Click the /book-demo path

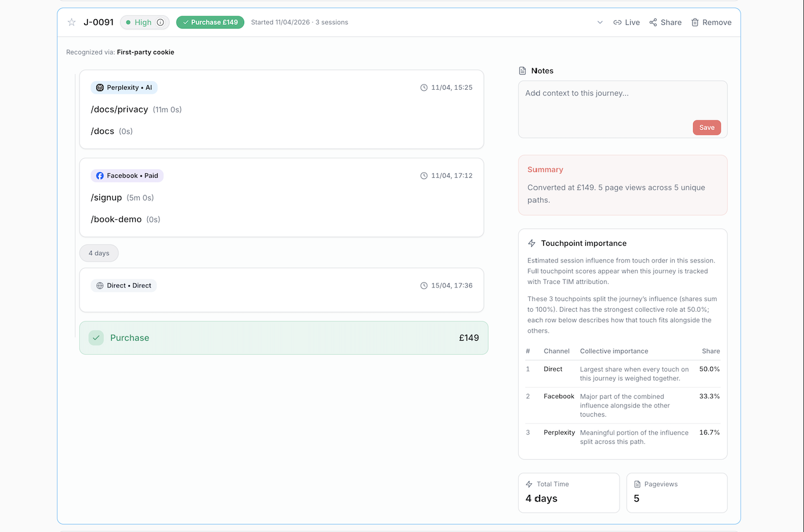[116, 220]
